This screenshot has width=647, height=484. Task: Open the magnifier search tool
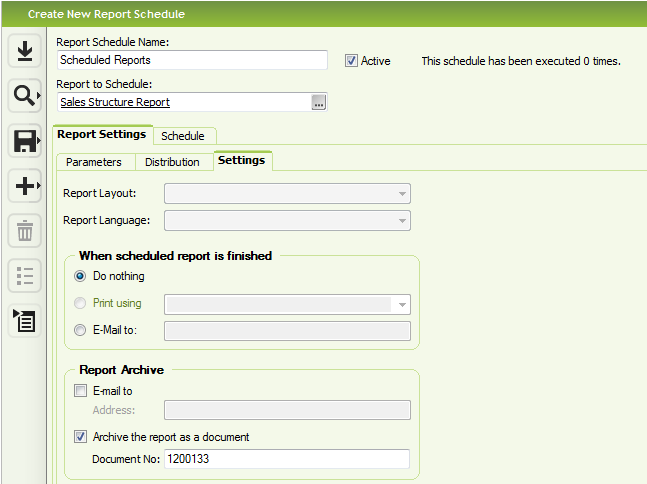click(x=25, y=96)
